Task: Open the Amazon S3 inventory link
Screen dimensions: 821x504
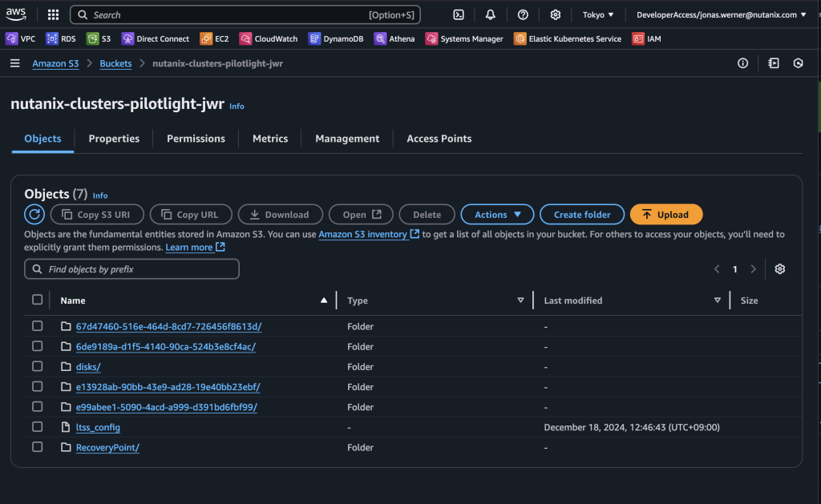Action: (369, 234)
